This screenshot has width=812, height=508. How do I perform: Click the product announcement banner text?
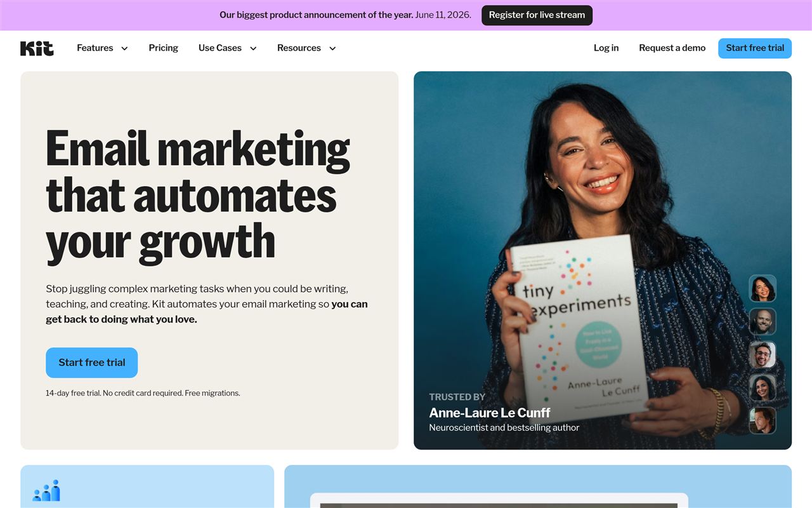345,15
